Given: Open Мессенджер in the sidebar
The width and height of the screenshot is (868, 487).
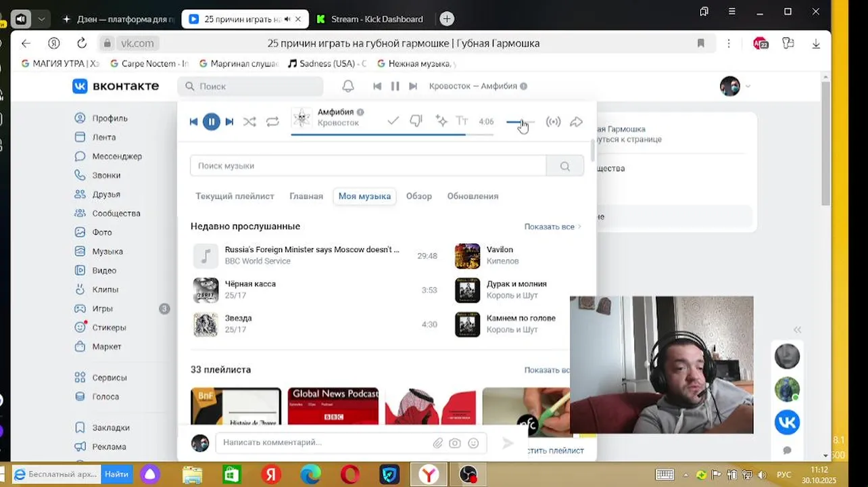Looking at the screenshot, I should tap(108, 156).
